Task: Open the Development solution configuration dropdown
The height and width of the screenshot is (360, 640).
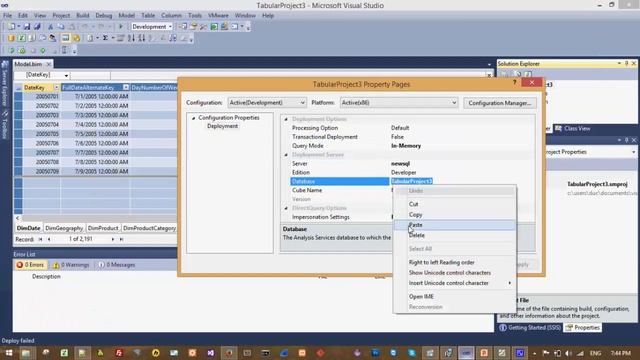Action: pyautogui.click(x=170, y=27)
